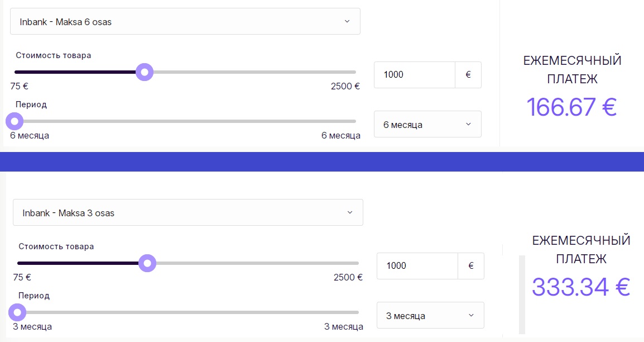This screenshot has width=644, height=342.
Task: Open the "Inbank - Maksa 6 osas" plan dropdown
Action: pyautogui.click(x=185, y=22)
